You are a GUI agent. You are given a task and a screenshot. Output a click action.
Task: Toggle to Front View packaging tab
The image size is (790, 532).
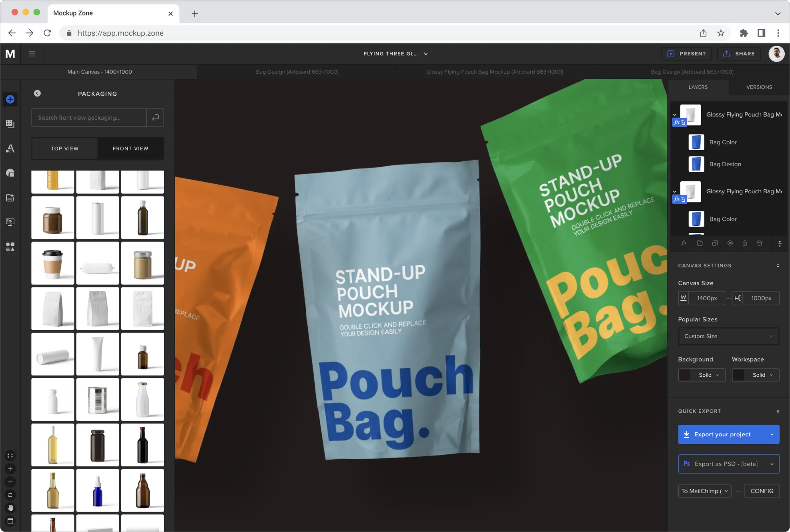coord(130,149)
